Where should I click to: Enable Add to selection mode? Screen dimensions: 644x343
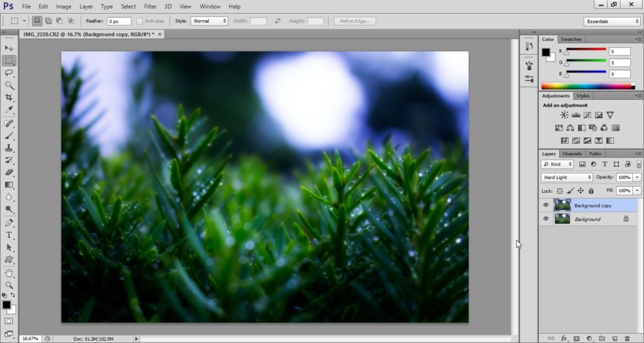[48, 21]
